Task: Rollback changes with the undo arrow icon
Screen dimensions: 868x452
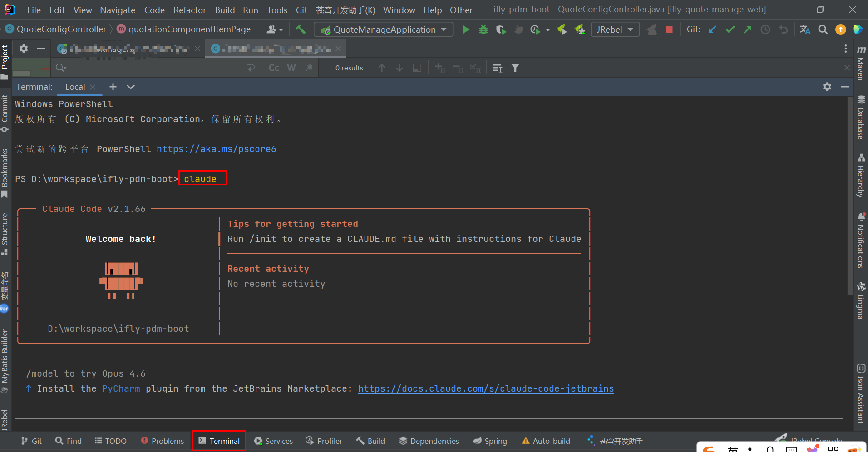Action: coord(784,29)
